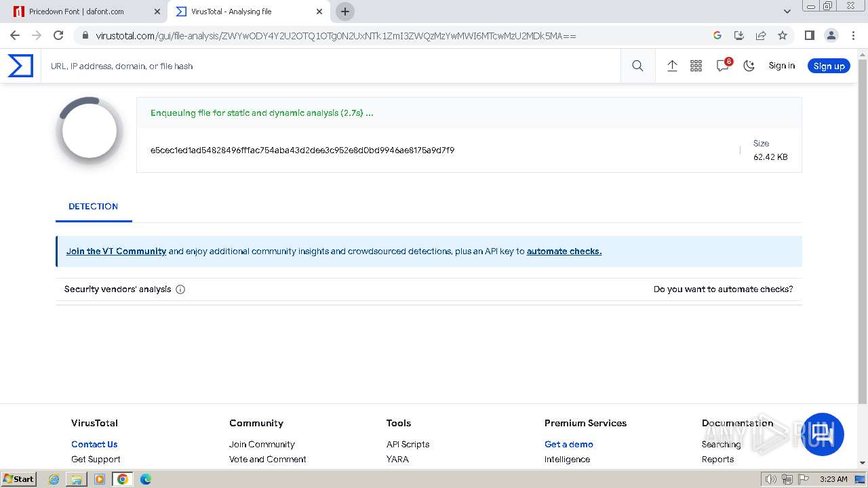Image resolution: width=868 pixels, height=488 pixels.
Task: Select the DETECTION tab
Action: click(x=94, y=207)
